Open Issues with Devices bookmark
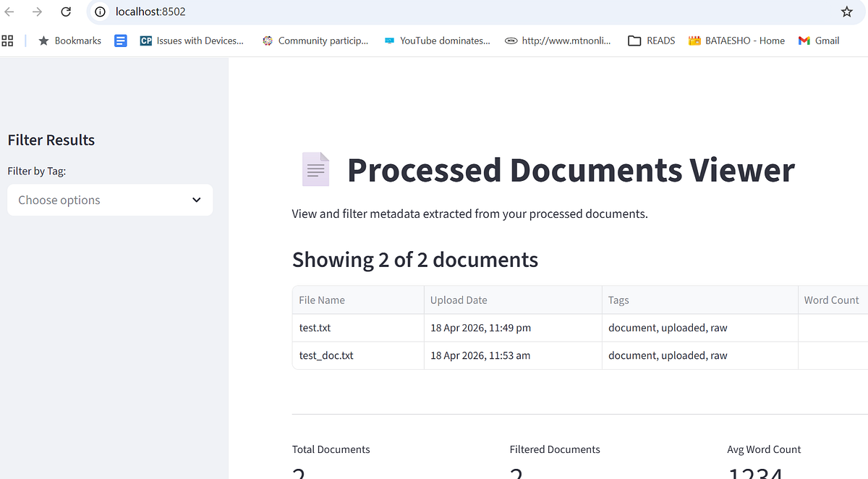The image size is (868, 479). tap(192, 41)
